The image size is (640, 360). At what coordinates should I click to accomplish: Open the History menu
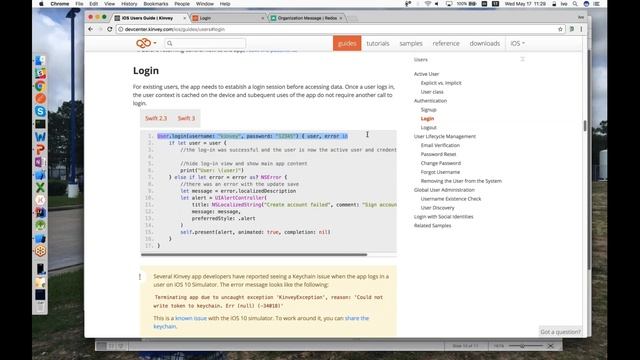click(x=129, y=4)
